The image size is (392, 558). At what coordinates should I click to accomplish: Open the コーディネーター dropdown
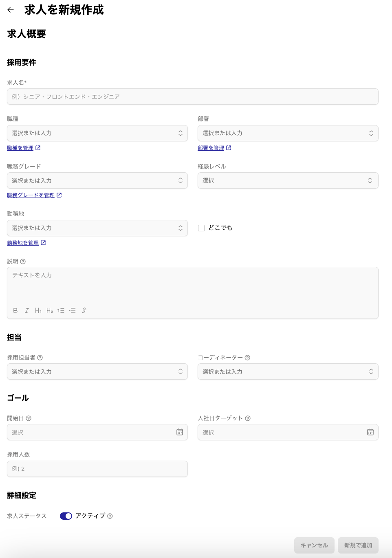click(288, 371)
